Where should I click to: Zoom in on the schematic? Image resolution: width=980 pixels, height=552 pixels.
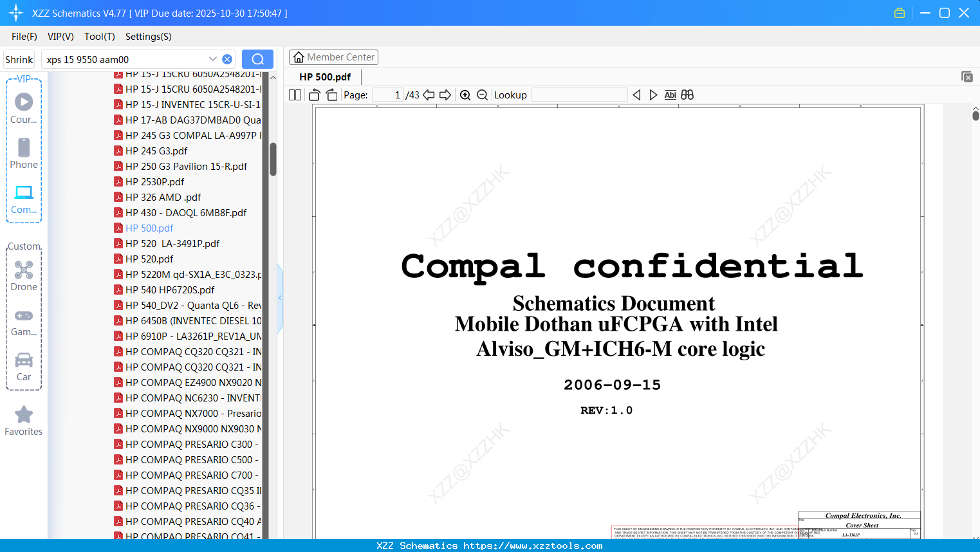pos(465,95)
